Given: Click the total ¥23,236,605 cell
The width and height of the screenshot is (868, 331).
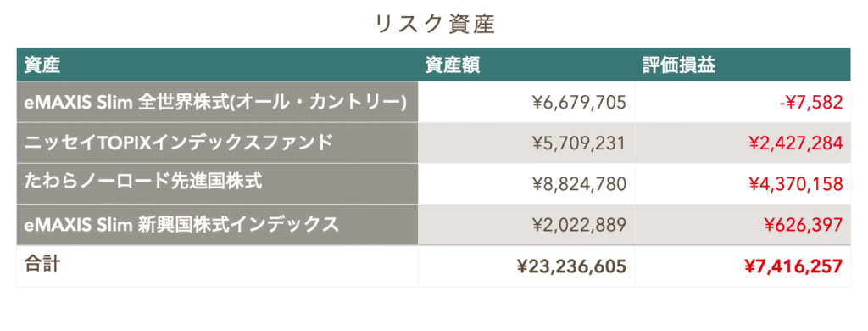Looking at the screenshot, I should click(x=526, y=266).
